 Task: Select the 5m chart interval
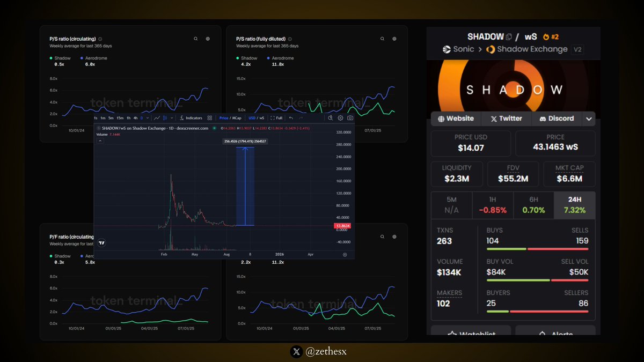click(111, 118)
